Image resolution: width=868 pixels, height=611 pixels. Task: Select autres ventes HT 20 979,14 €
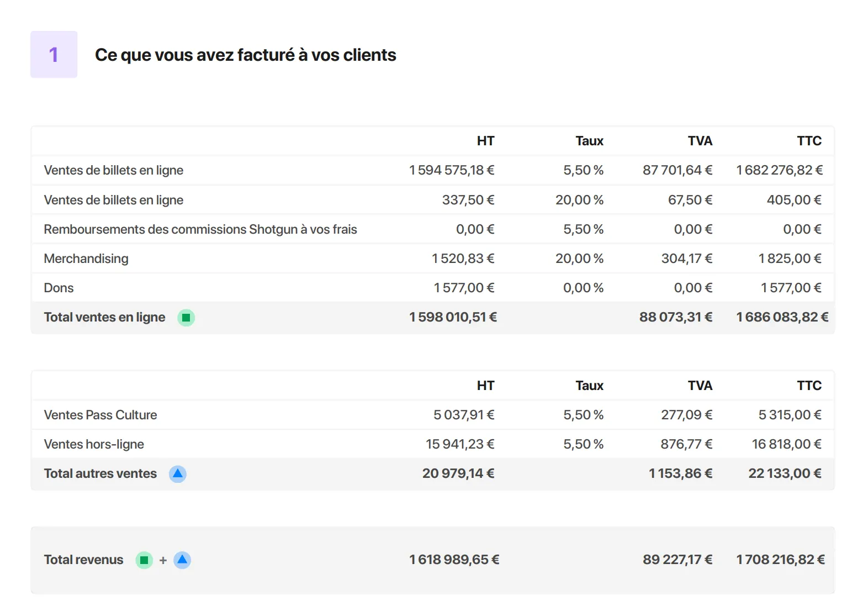pyautogui.click(x=458, y=473)
